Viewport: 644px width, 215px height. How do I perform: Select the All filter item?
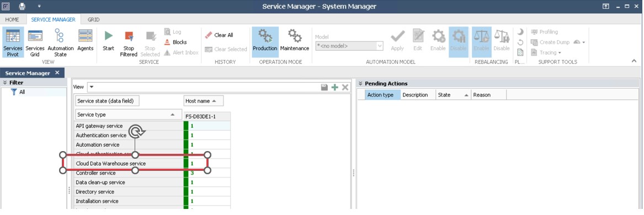coord(22,92)
